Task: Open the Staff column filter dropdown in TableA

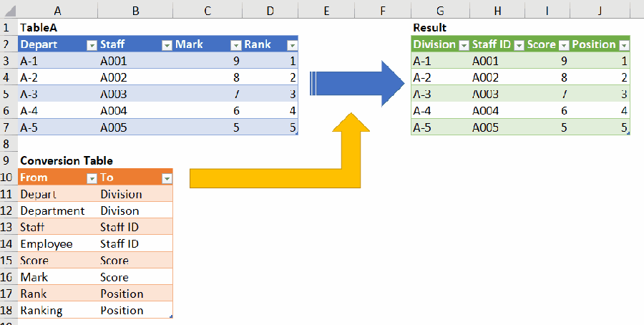Action: pos(165,44)
